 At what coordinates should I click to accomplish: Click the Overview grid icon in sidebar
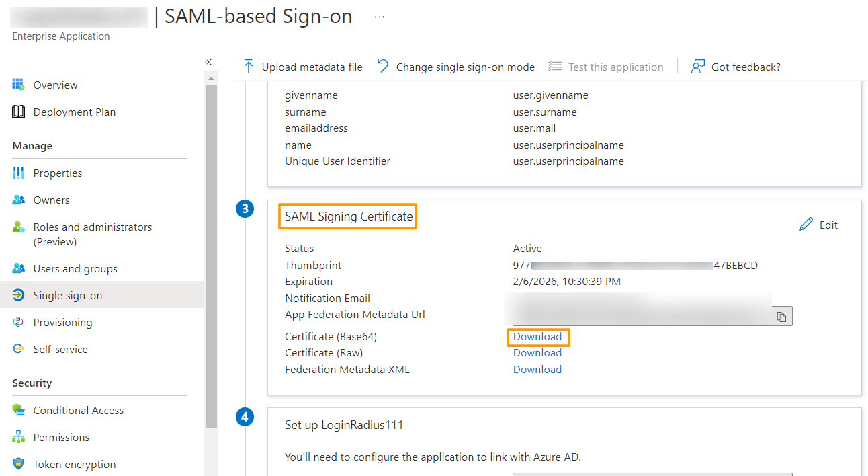point(18,85)
